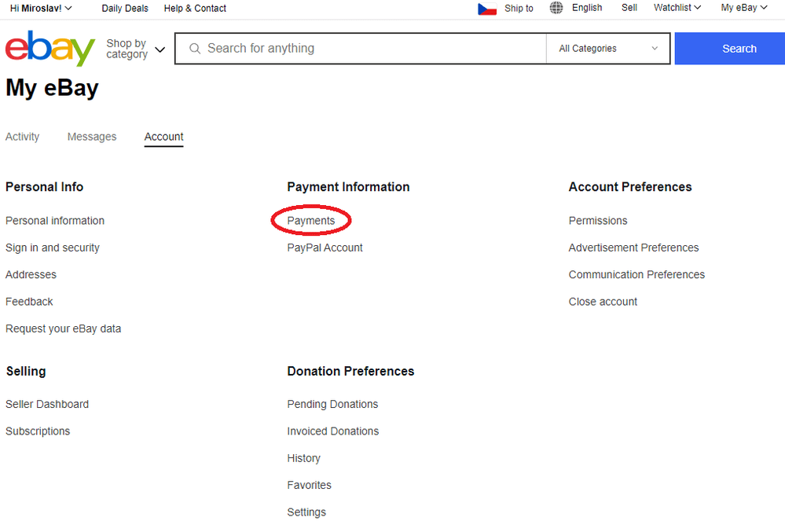Open Personal information link
Image resolution: width=785 pixels, height=532 pixels.
(x=55, y=221)
